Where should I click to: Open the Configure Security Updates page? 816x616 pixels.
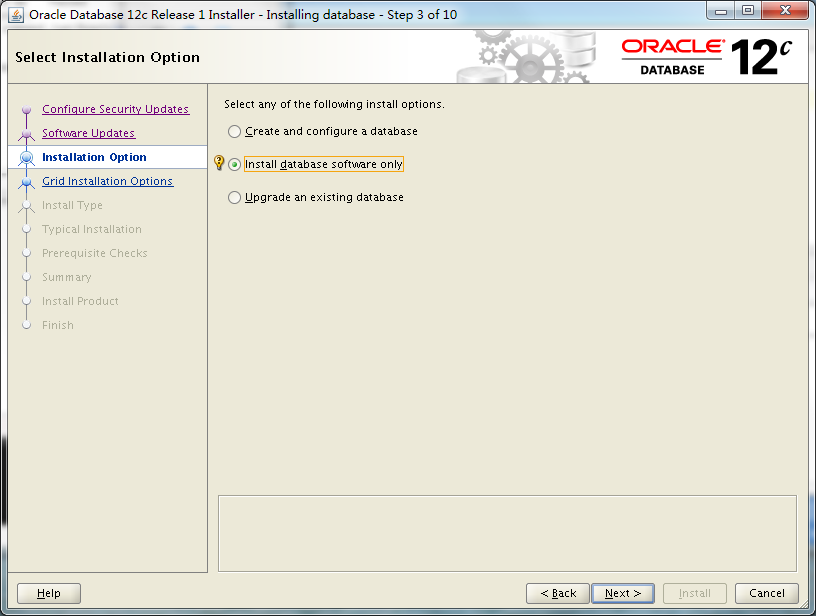tap(114, 109)
